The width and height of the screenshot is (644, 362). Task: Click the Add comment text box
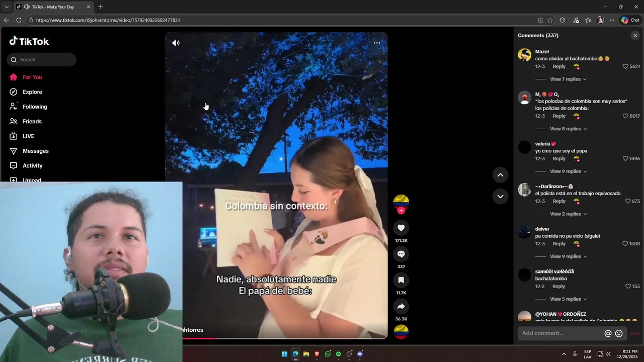click(561, 333)
